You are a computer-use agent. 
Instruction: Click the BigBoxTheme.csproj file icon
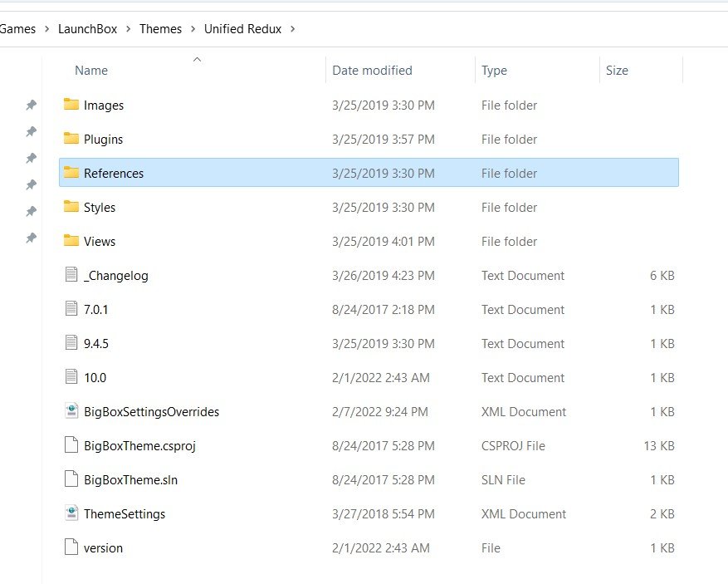point(71,444)
